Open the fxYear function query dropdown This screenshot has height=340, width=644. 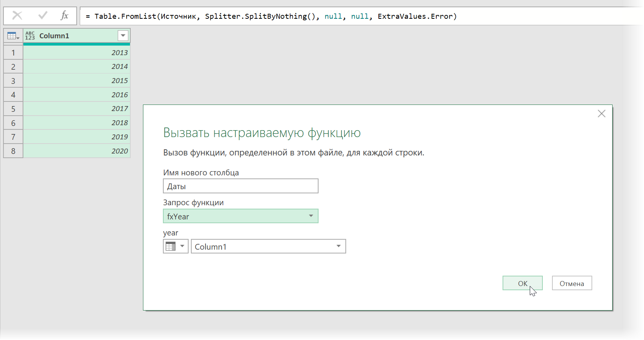[x=241, y=216]
